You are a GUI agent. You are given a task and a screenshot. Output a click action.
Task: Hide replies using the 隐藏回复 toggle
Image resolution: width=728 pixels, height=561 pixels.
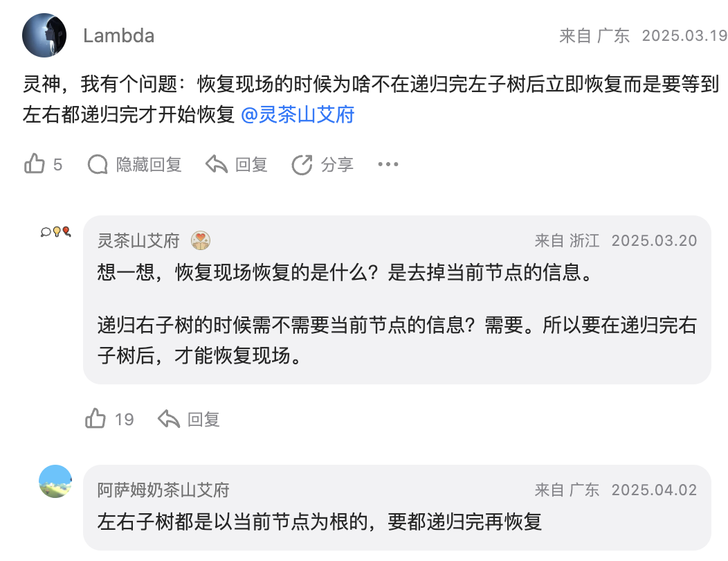[x=149, y=164]
